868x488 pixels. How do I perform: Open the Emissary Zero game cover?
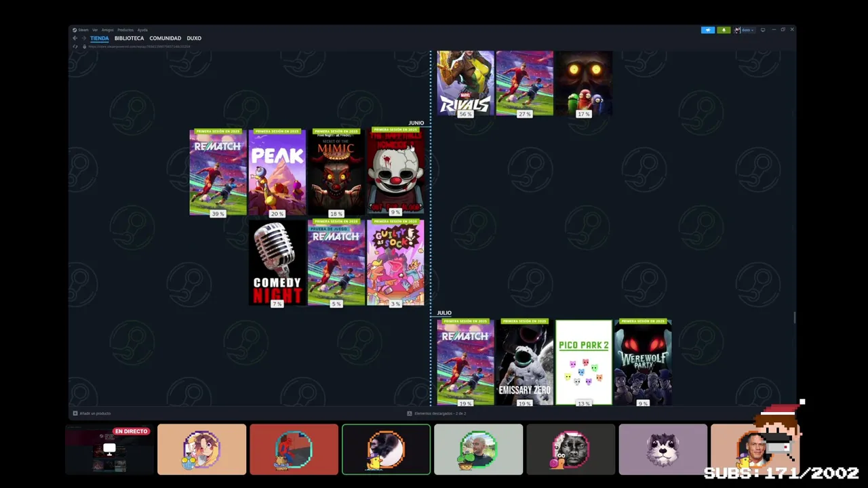tap(524, 362)
